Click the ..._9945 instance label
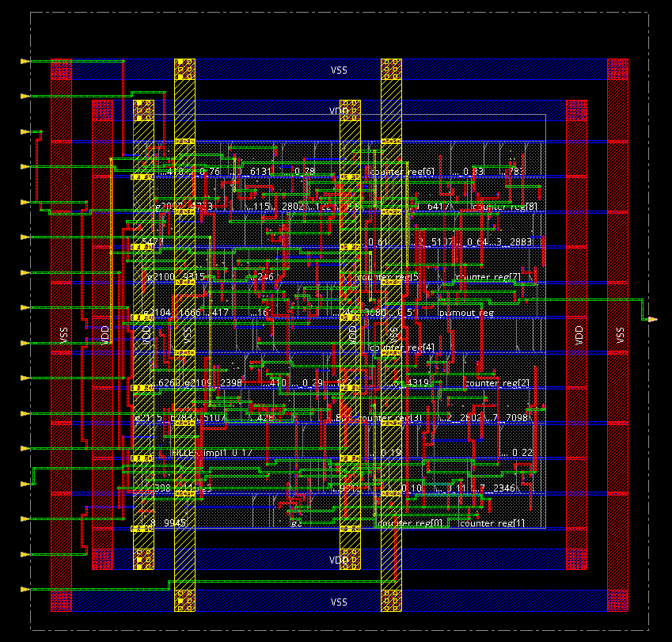 click(x=168, y=522)
